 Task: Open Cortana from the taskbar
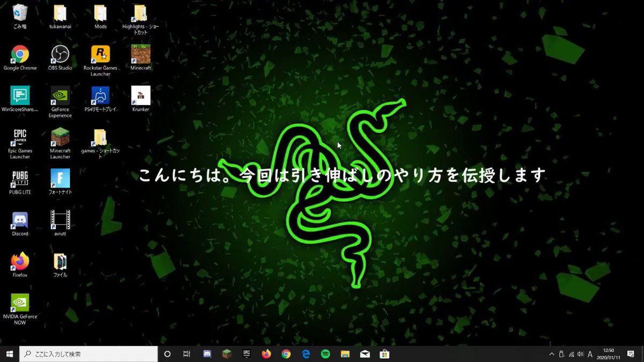pyautogui.click(x=167, y=354)
